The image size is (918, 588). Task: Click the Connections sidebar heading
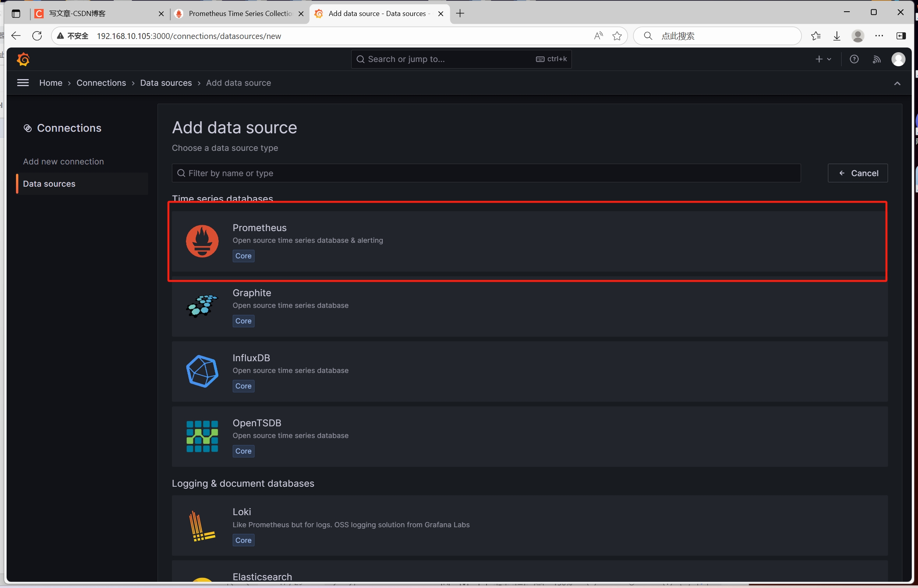click(69, 128)
